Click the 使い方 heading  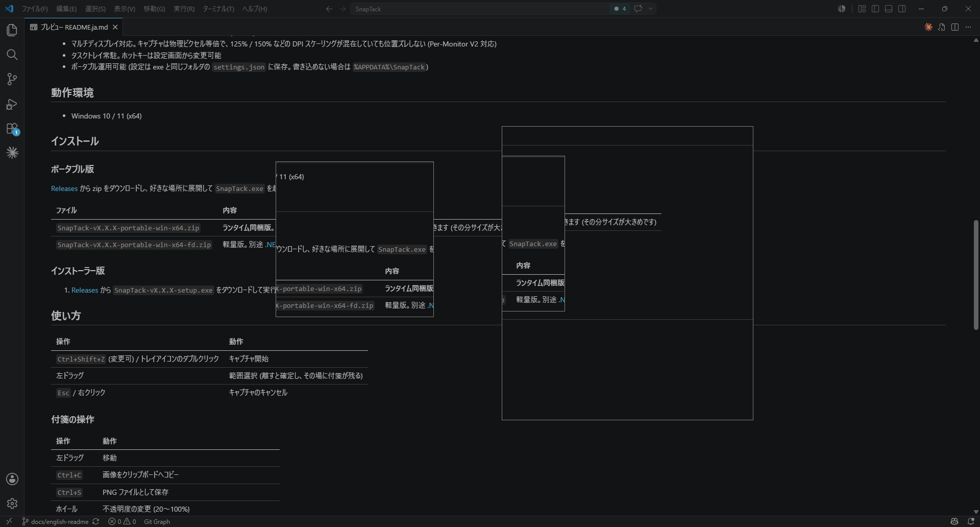coord(66,316)
